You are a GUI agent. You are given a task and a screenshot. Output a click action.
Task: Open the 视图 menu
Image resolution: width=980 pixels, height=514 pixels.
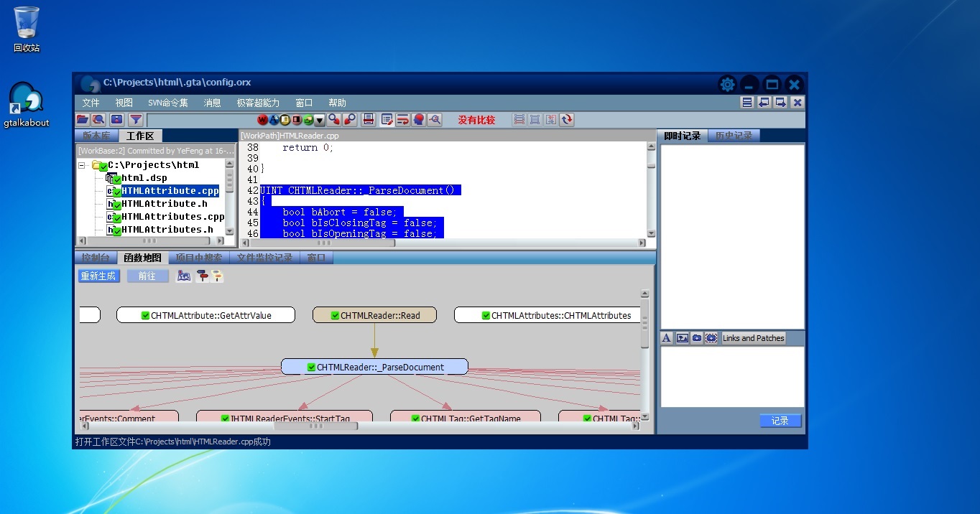pos(124,103)
